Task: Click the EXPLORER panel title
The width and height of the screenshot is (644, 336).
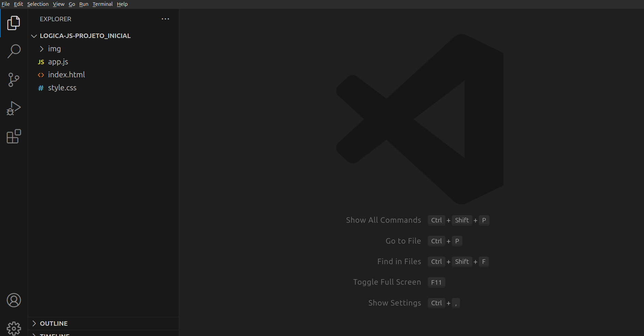Action: (x=55, y=19)
